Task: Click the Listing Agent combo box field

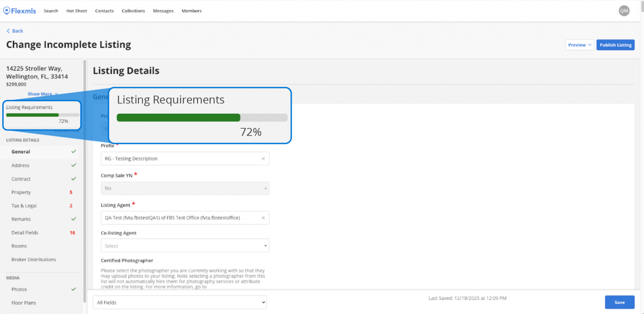Action: tap(185, 218)
